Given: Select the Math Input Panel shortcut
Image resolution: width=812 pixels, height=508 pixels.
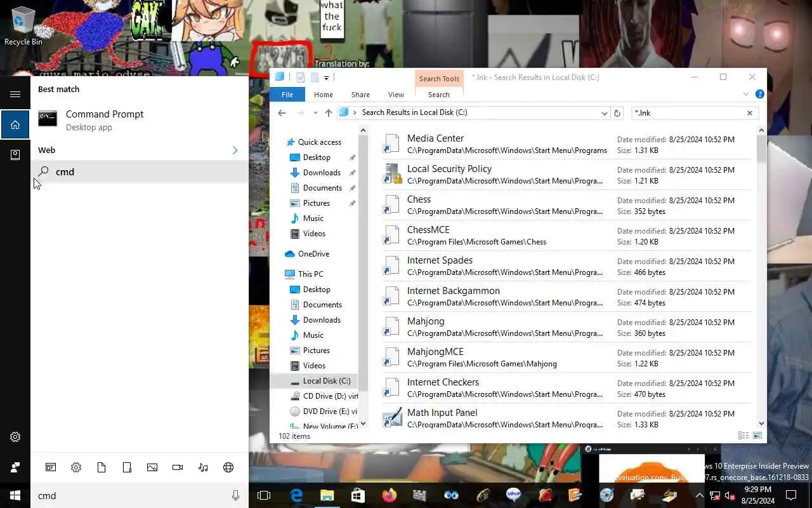Looking at the screenshot, I should coord(566,418).
